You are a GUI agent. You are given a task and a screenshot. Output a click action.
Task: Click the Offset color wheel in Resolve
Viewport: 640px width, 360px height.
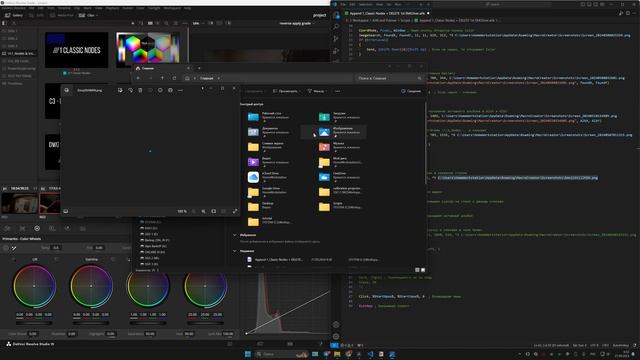tap(205, 286)
